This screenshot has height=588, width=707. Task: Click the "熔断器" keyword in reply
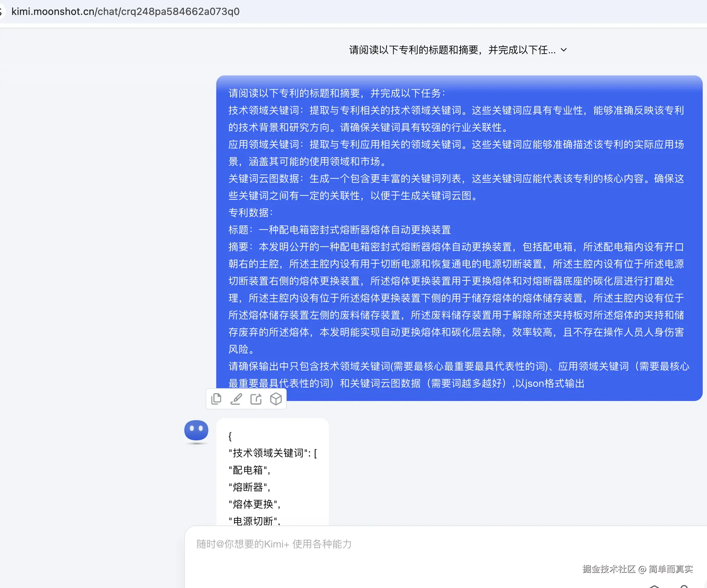pos(249,487)
